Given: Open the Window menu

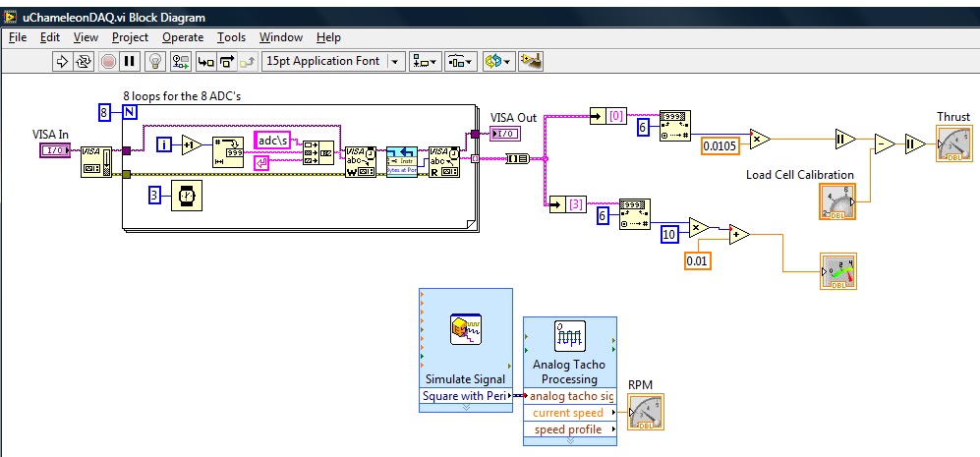Looking at the screenshot, I should pos(281,37).
